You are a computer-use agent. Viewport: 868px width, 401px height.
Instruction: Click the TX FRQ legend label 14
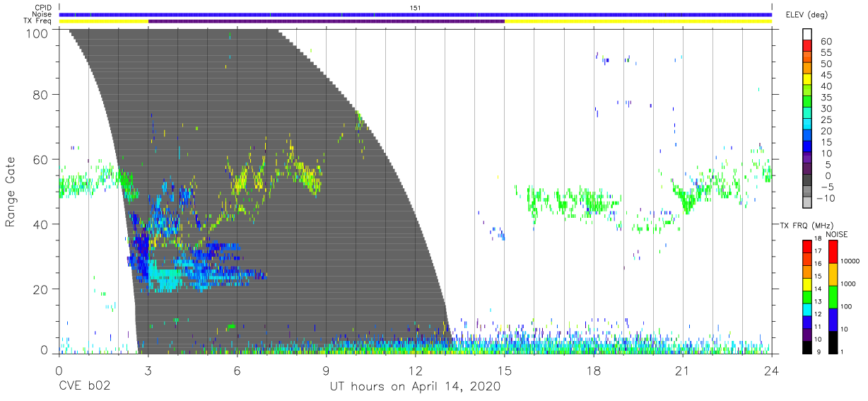pos(818,290)
